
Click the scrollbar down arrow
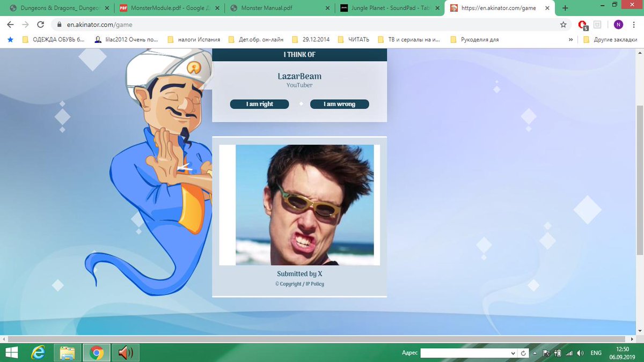coord(640,331)
